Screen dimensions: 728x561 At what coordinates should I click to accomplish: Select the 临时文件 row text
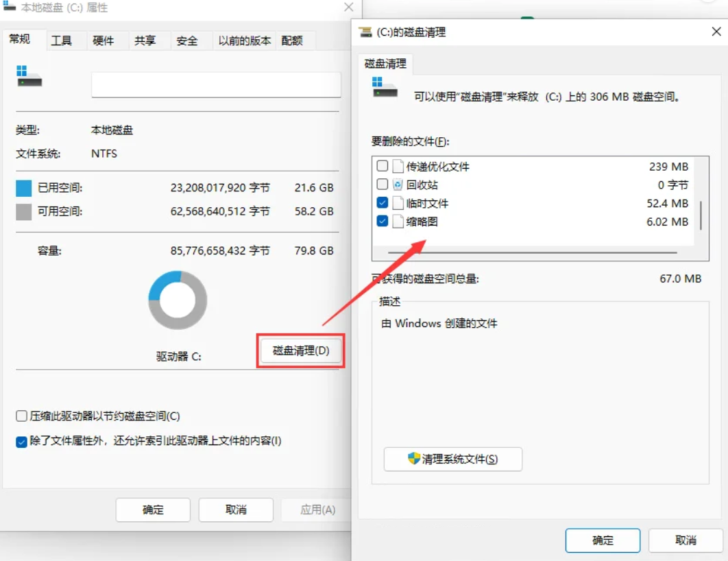click(x=427, y=204)
